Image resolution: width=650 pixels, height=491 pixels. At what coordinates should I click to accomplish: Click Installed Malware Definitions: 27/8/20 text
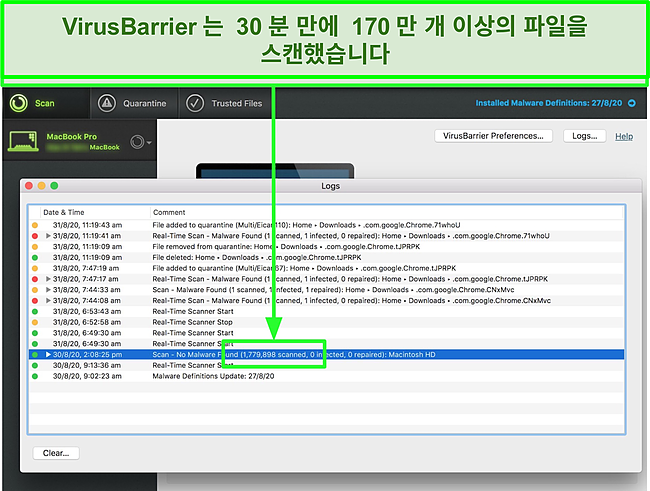(548, 103)
